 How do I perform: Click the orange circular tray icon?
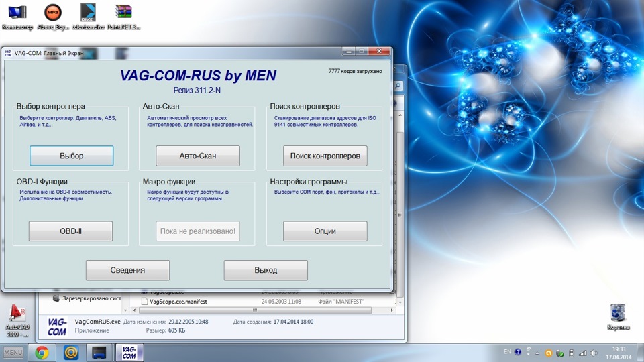click(548, 353)
